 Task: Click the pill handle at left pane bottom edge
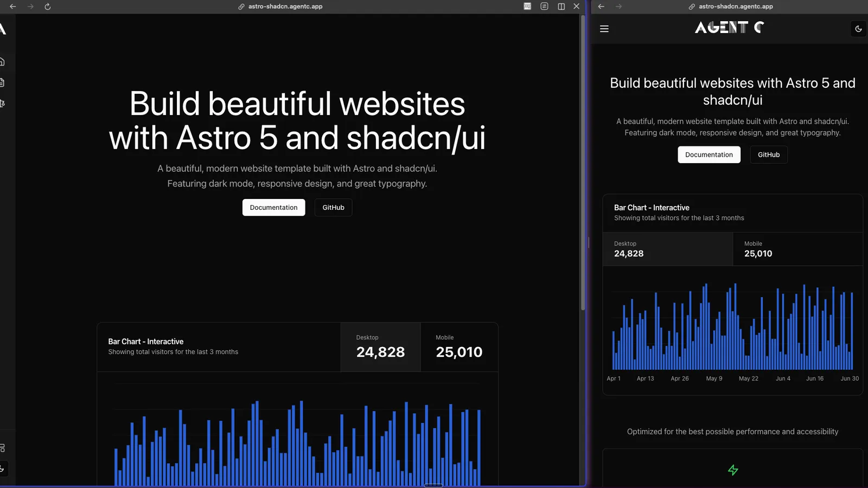tap(433, 485)
